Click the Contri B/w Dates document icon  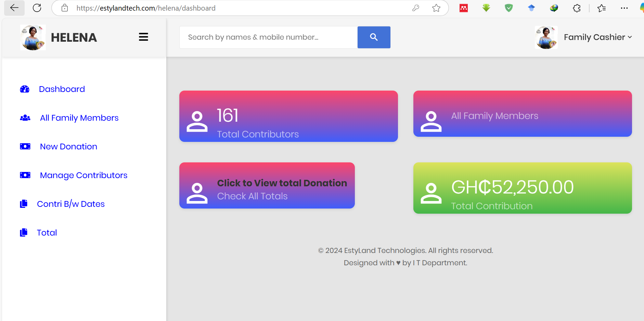pyautogui.click(x=24, y=203)
